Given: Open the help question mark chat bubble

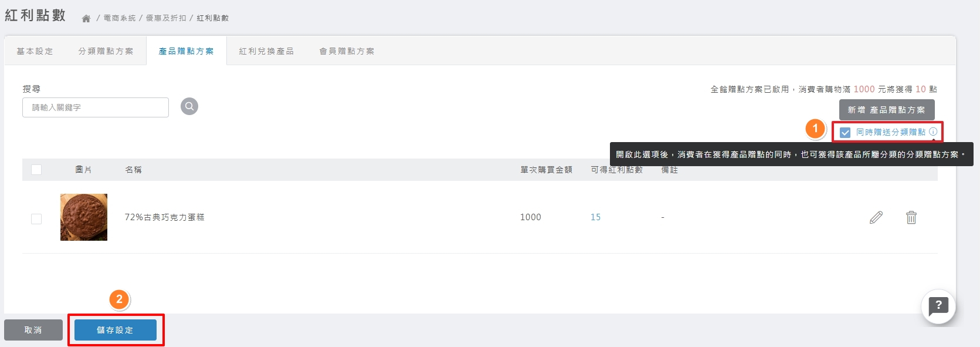Looking at the screenshot, I should tap(938, 305).
